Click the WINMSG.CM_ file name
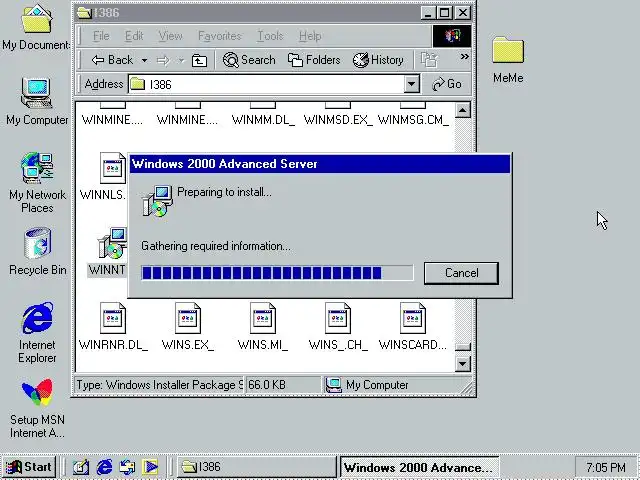 coord(413,120)
